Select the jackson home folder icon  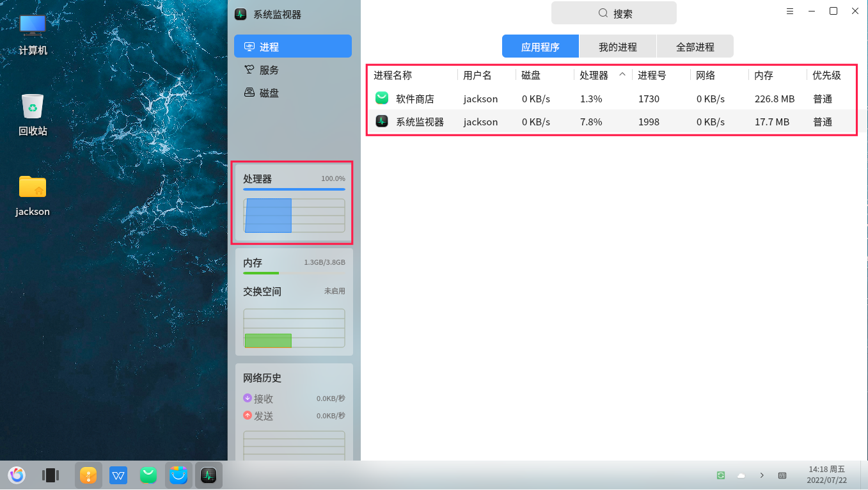pyautogui.click(x=33, y=196)
